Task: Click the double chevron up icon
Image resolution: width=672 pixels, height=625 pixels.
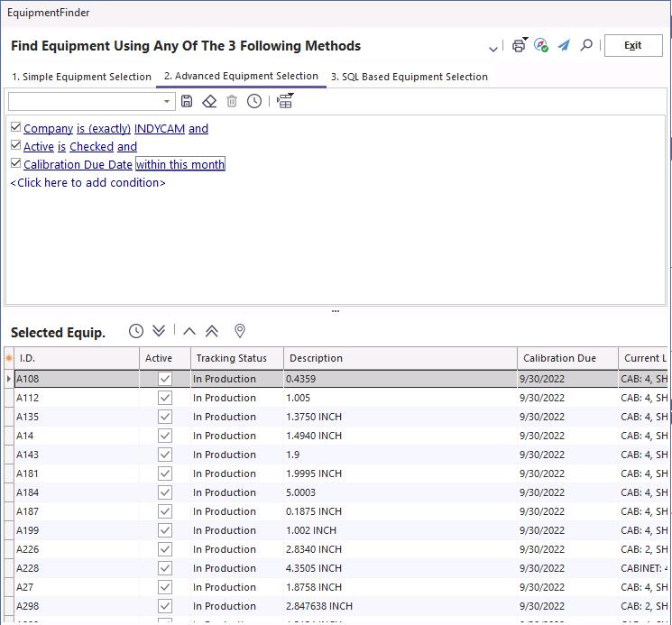Action: [x=212, y=331]
